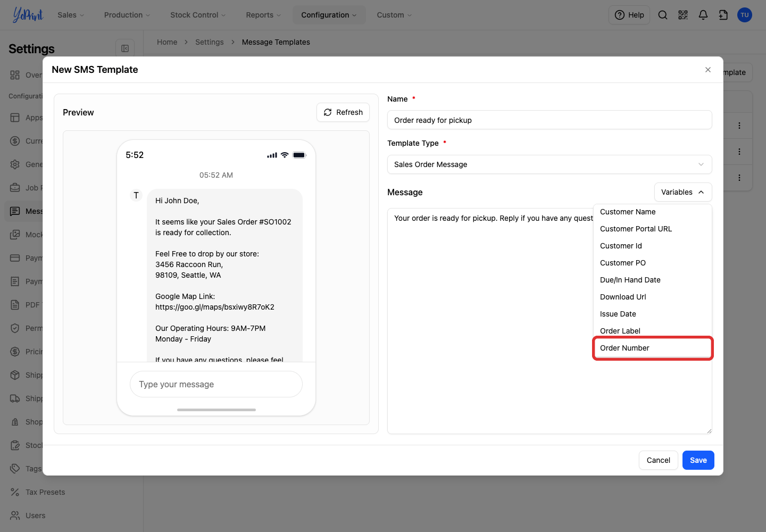
Task: Click the Overview grid icon in sidebar
Action: [15, 75]
